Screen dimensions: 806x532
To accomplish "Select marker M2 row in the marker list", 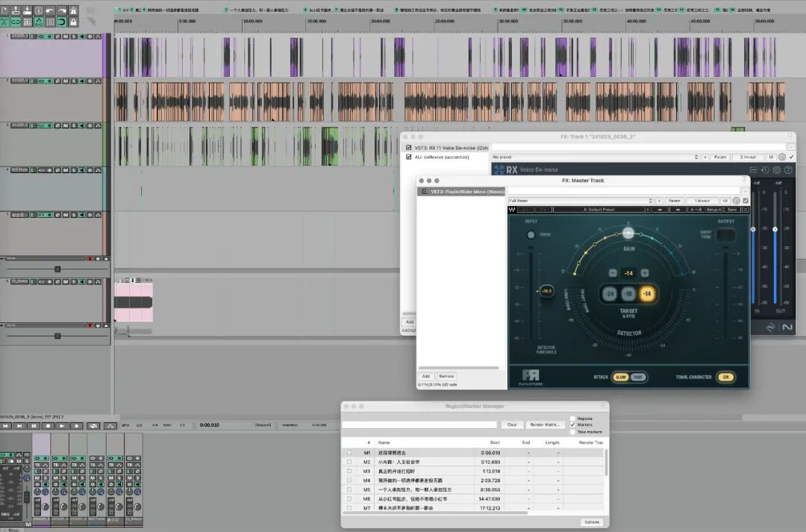I will pos(473,462).
